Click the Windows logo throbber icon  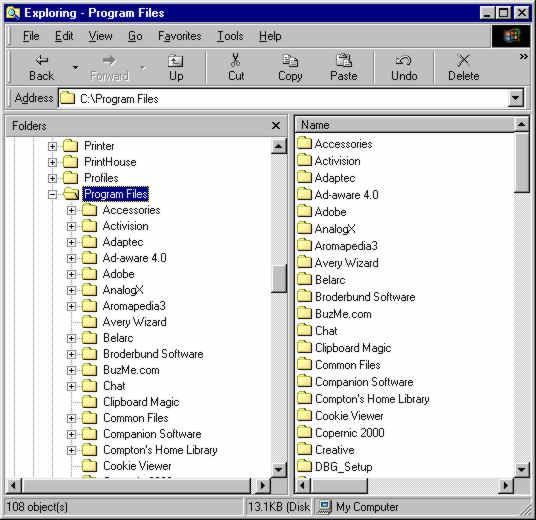coord(511,36)
